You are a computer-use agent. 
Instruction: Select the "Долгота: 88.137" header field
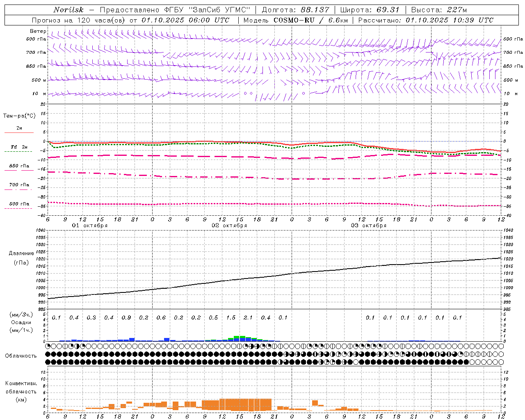[295, 10]
